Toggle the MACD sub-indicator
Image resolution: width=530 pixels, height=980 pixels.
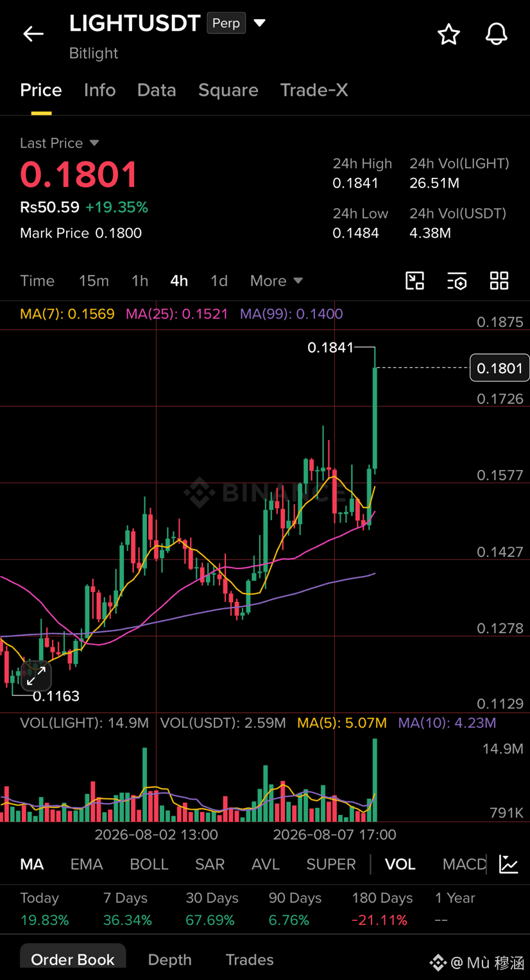pos(464,864)
